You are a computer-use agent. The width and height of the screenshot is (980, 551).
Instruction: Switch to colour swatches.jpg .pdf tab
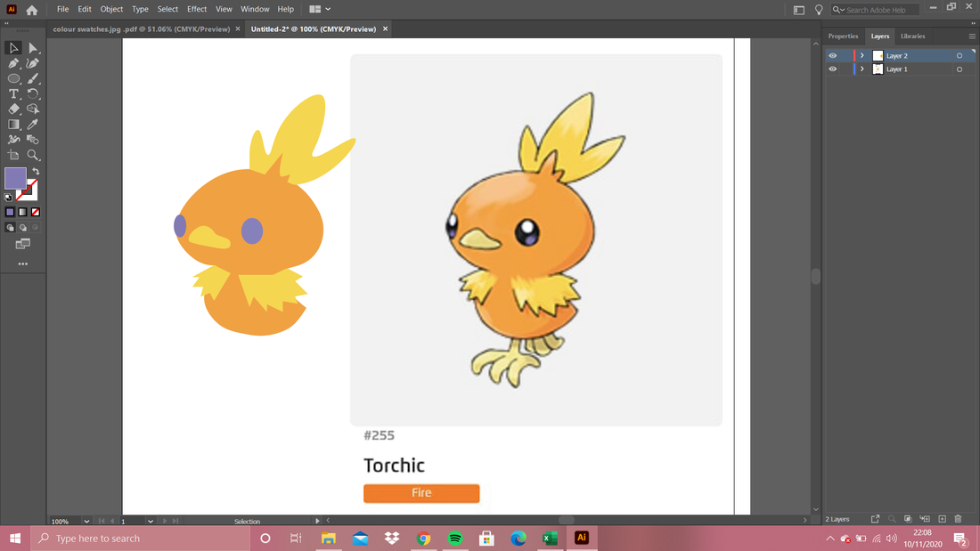pos(142,29)
